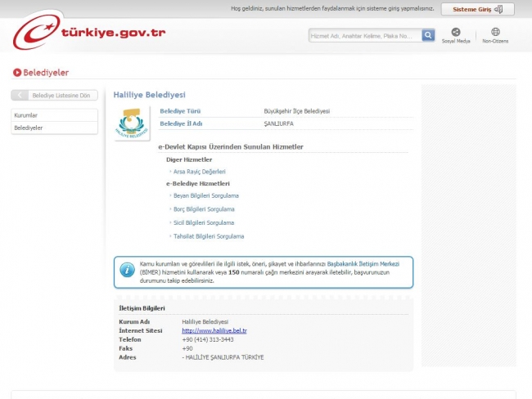Click the Belediyeler page title
This screenshot has height=399, width=532.
pos(46,73)
